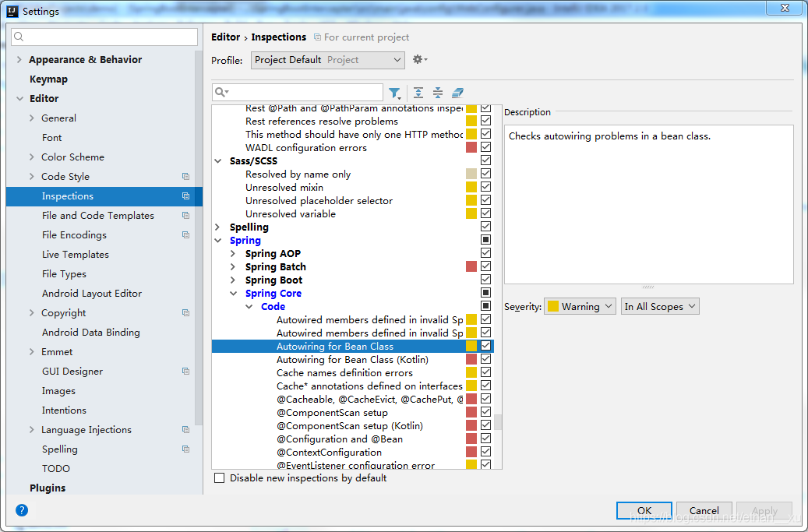Click the Collapse All tree icon
The height and width of the screenshot is (532, 808).
click(x=437, y=93)
